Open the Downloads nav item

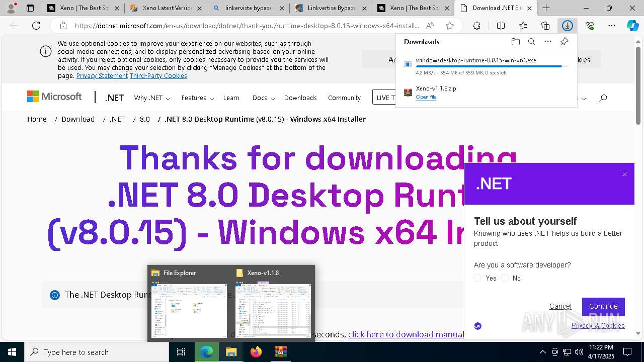300,98
